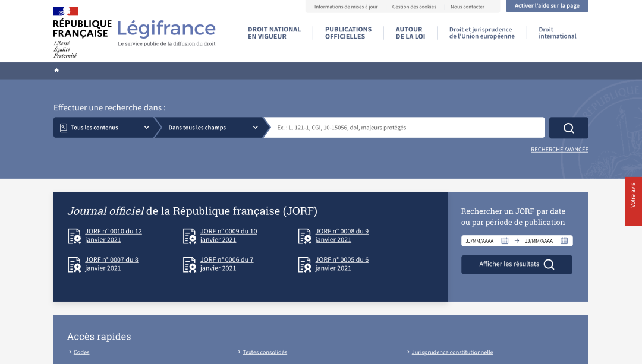642x364 pixels.
Task: Click 'Activer l'aide sur la page' button
Action: pyautogui.click(x=547, y=6)
